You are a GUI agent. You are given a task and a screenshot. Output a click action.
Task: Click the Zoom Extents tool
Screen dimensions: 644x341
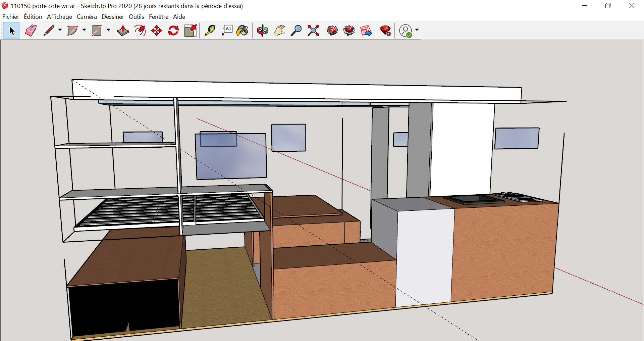coord(313,31)
